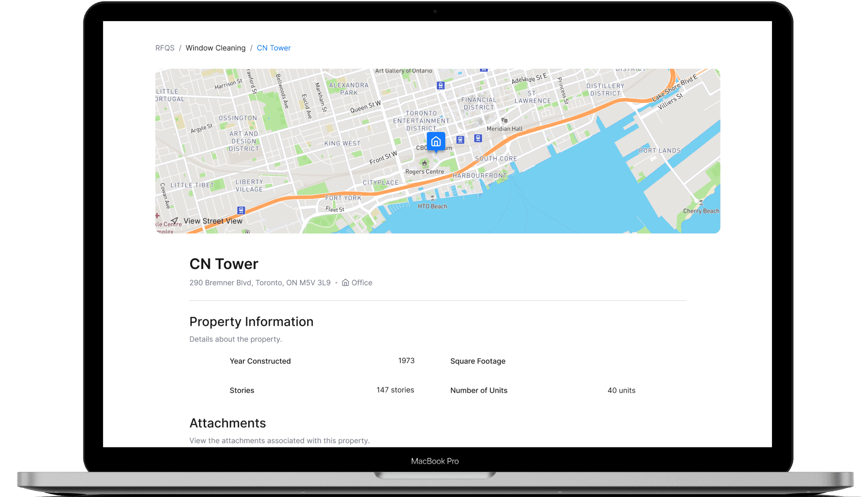
Task: Click the Cherry Beach map label
Action: (x=701, y=211)
